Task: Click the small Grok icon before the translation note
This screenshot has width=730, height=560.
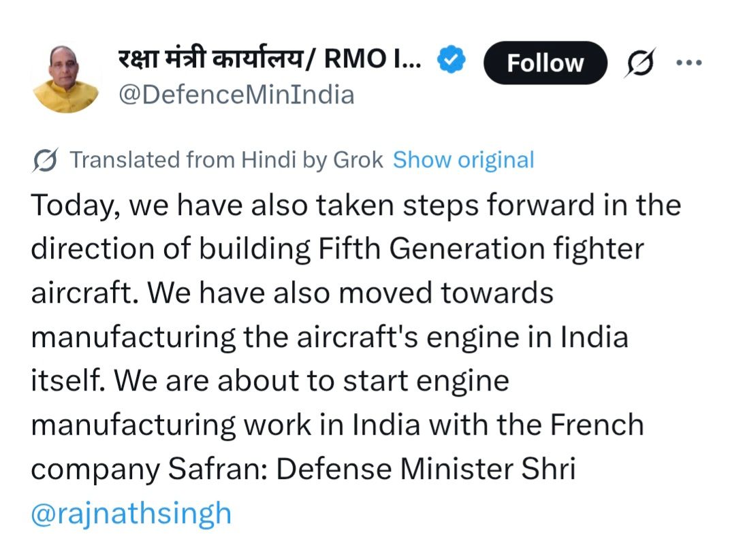Action: 45,161
